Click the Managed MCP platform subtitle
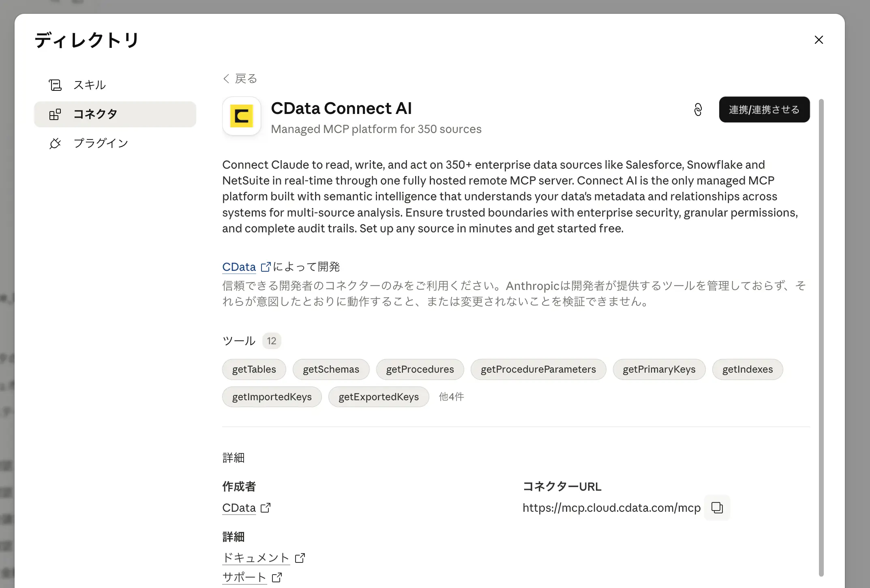This screenshot has height=588, width=870. tap(376, 129)
